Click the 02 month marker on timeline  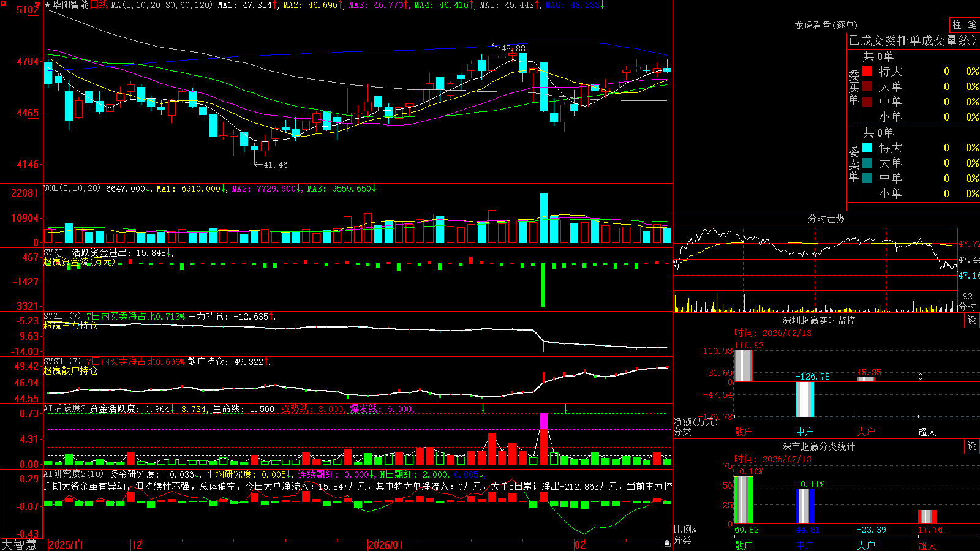coord(579,545)
